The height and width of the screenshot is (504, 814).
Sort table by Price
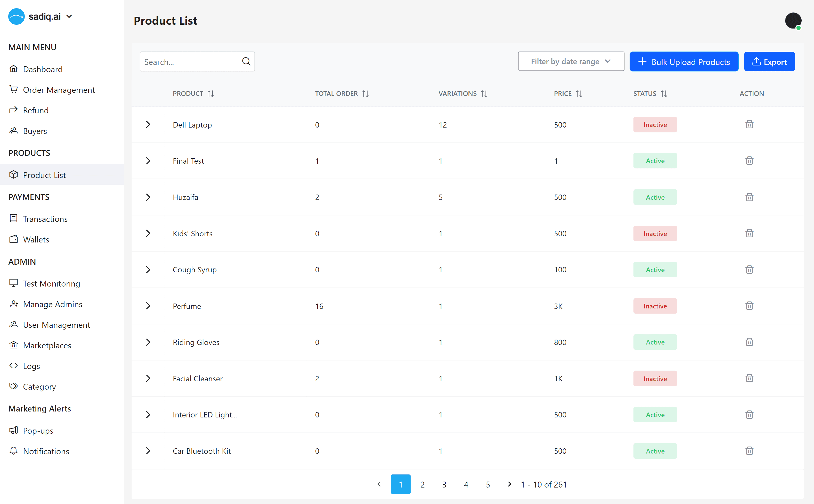[579, 94]
